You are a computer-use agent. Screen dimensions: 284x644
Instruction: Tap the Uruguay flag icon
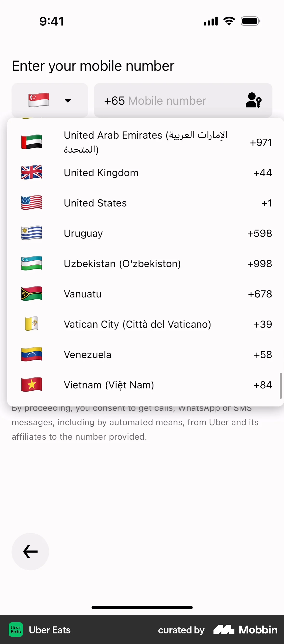pyautogui.click(x=32, y=233)
